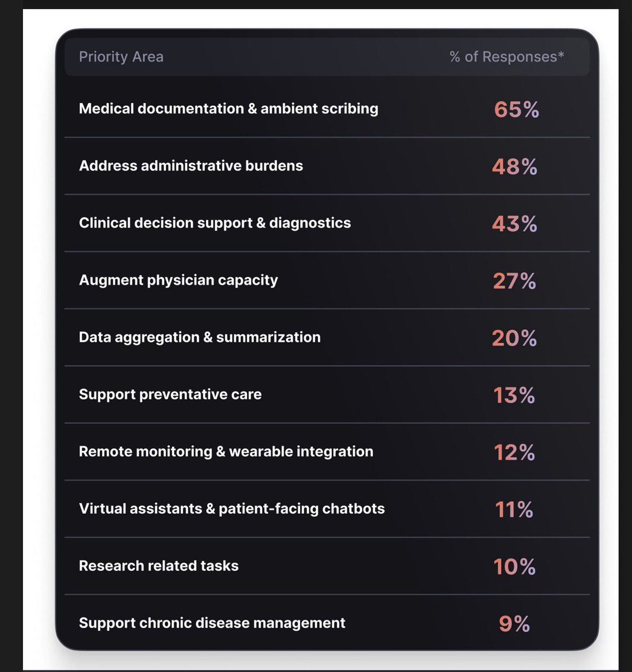The image size is (632, 672).
Task: Select the 9% percentage value
Action: 514,624
